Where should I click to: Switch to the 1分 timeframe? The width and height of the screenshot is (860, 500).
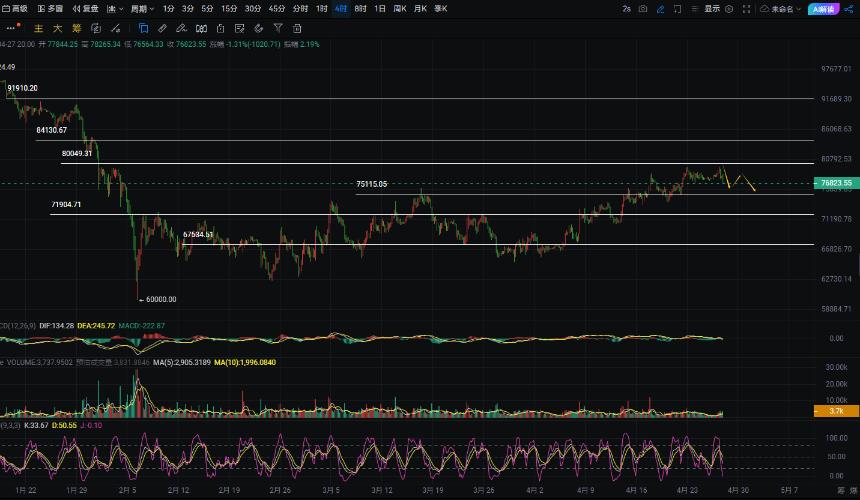pyautogui.click(x=168, y=9)
